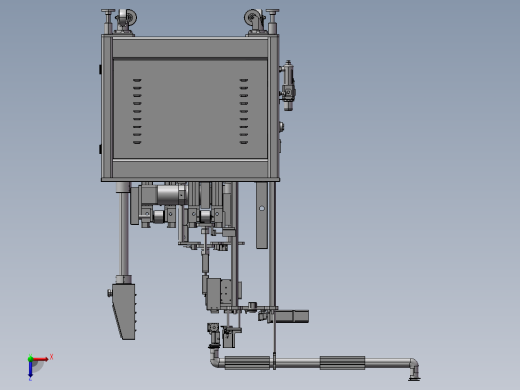Select the top-right caster wheel
The height and width of the screenshot is (390, 520).
254,17
